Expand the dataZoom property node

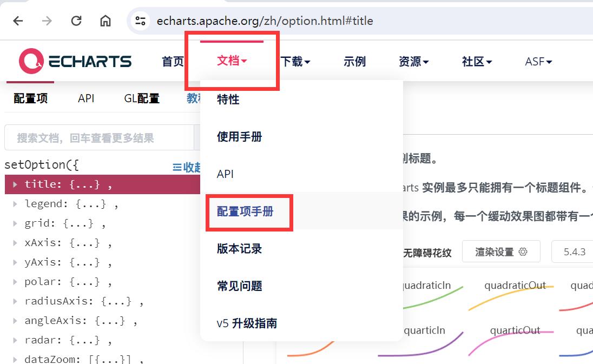point(14,359)
